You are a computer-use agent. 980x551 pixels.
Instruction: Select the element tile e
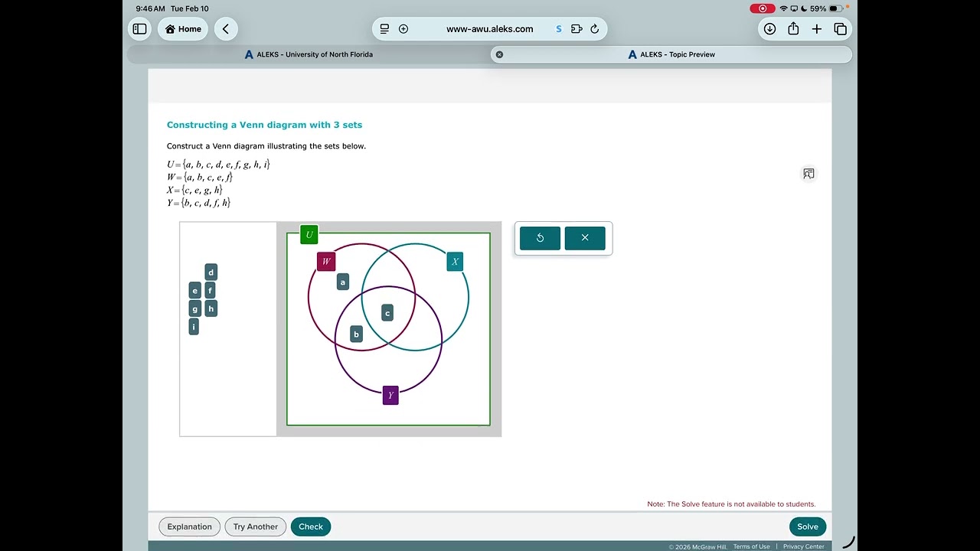point(195,291)
